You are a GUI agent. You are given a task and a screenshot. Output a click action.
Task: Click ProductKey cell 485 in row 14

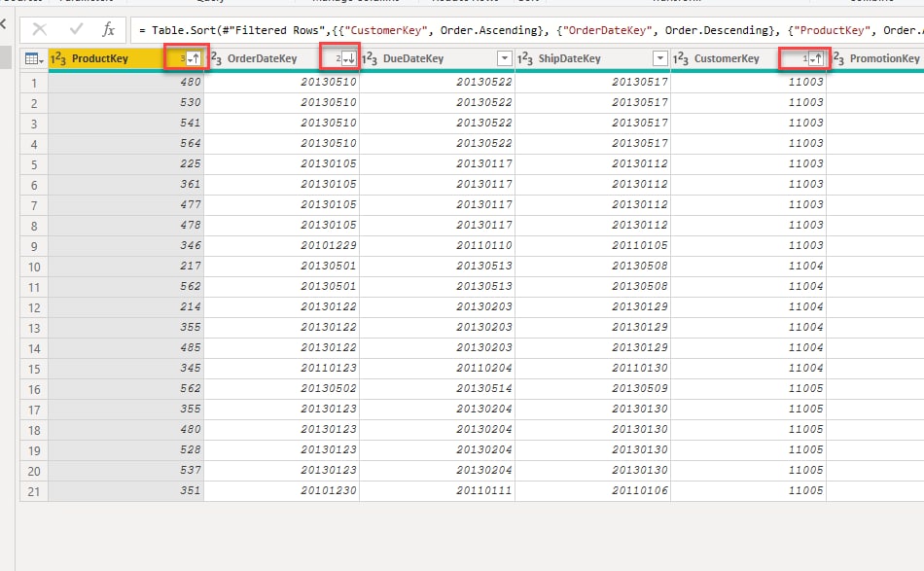pos(126,347)
